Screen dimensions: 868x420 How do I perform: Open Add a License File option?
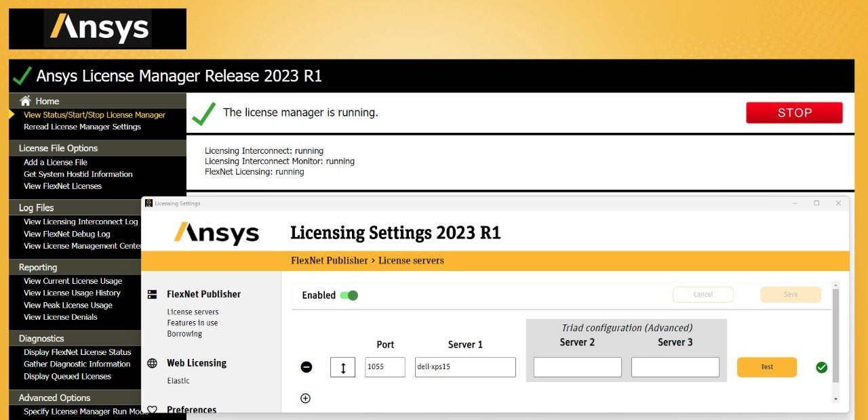tap(56, 163)
